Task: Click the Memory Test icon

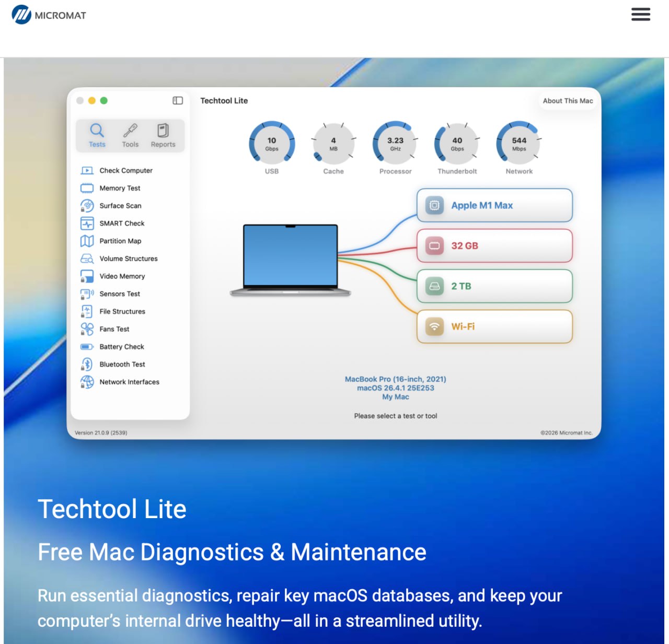Action: coord(87,188)
